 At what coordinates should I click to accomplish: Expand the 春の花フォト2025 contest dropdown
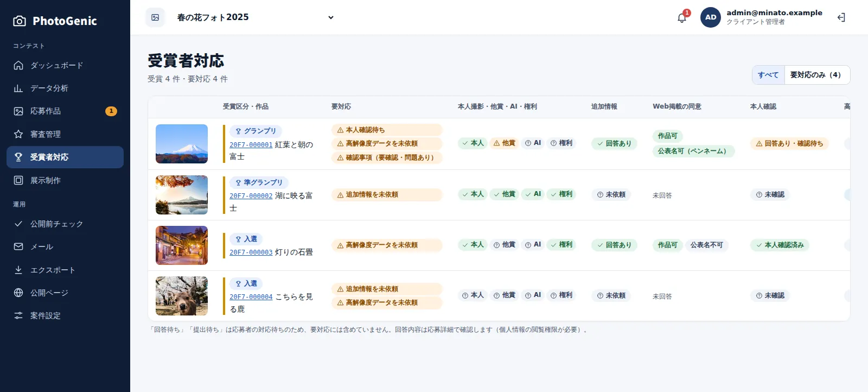coord(255,17)
